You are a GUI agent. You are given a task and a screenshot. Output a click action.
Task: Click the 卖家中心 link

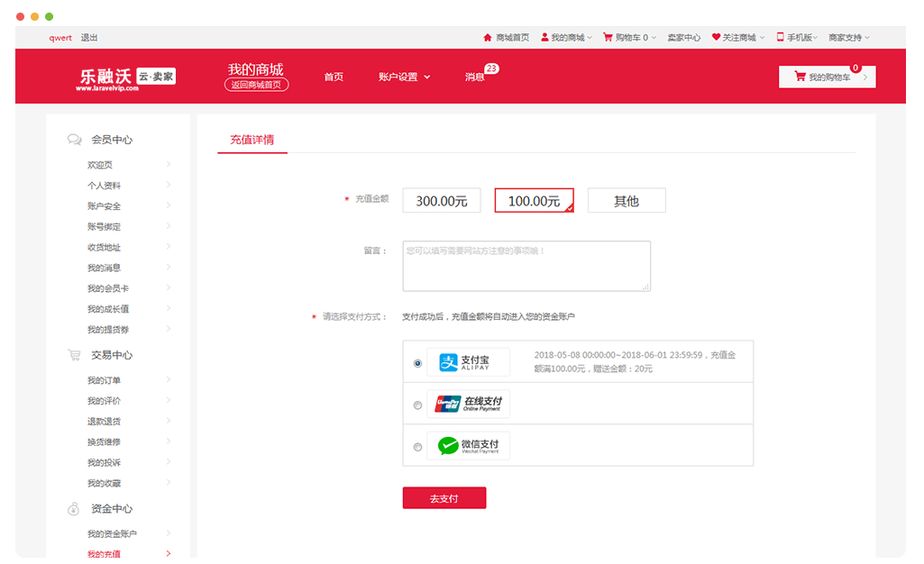(x=684, y=38)
